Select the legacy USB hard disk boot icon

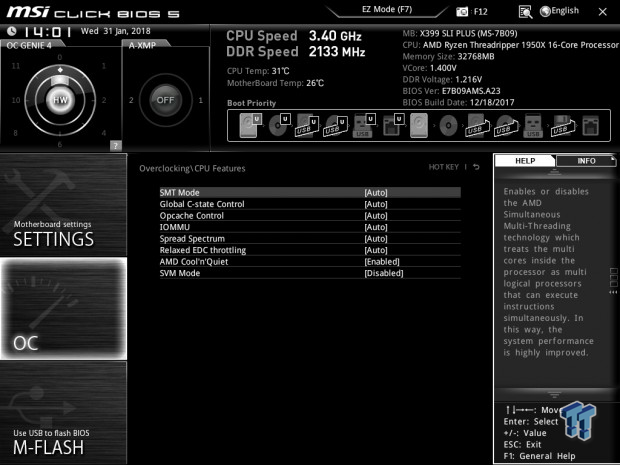pos(478,125)
